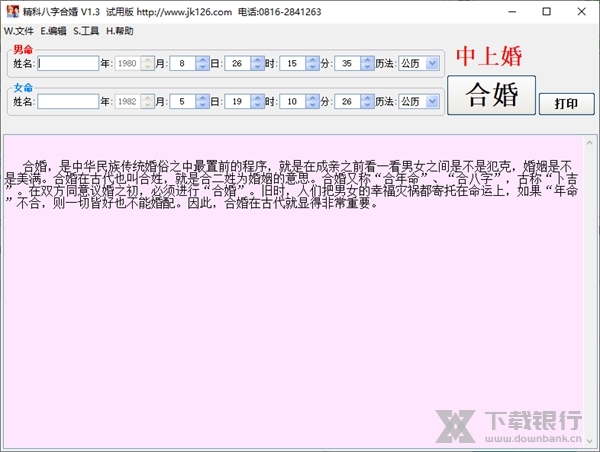This screenshot has height=452, width=600.
Task: Click the 女命 day field showing 19
Action: point(238,101)
